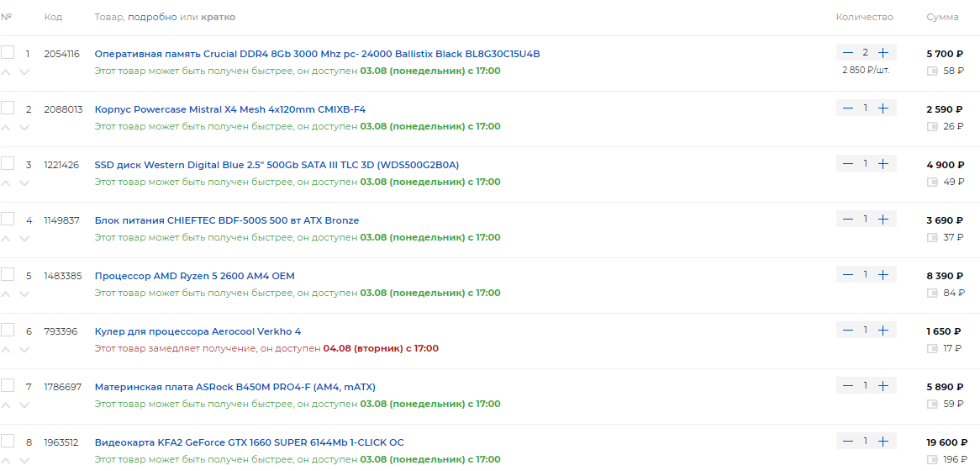Move Crucial memory row up
The width and height of the screenshot is (980, 471).
pyautogui.click(x=6, y=72)
